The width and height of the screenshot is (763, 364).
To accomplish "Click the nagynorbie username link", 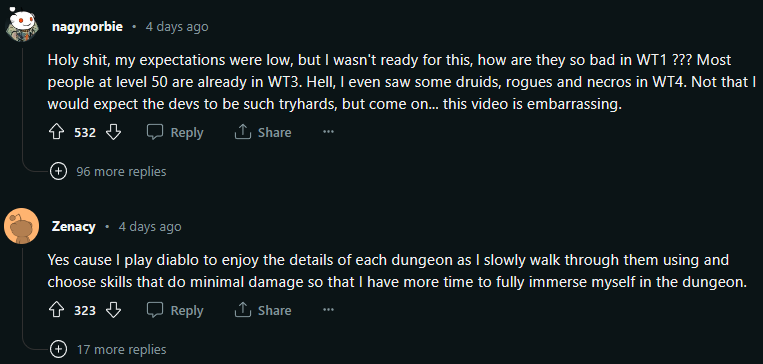I will 87,26.
